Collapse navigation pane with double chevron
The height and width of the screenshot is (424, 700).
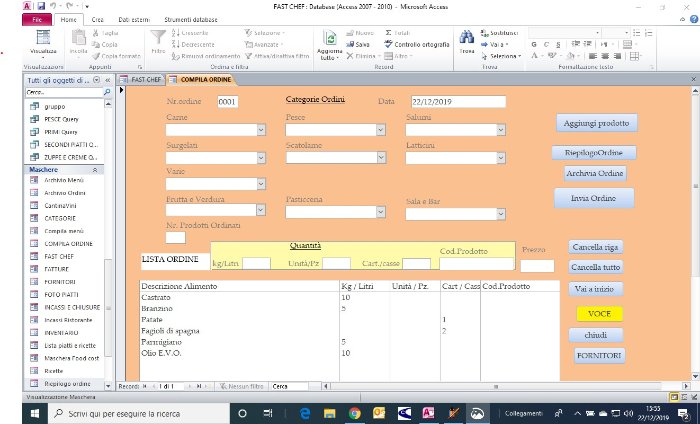(x=108, y=80)
